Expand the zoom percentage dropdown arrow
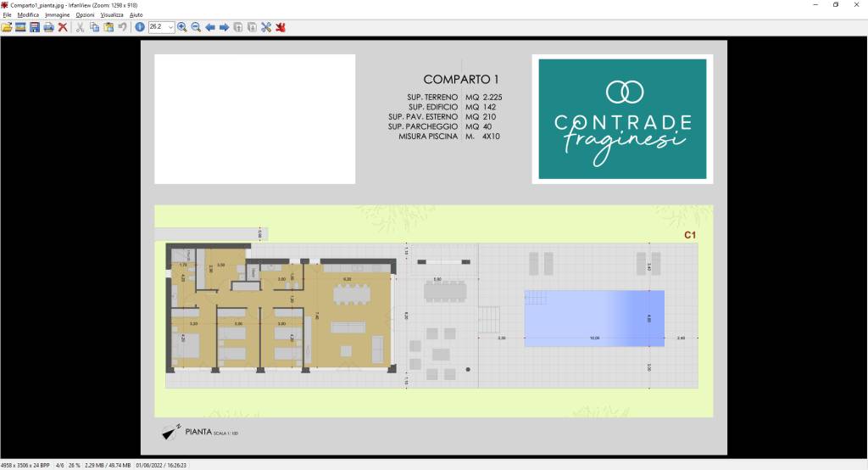868x470 pixels. point(170,27)
